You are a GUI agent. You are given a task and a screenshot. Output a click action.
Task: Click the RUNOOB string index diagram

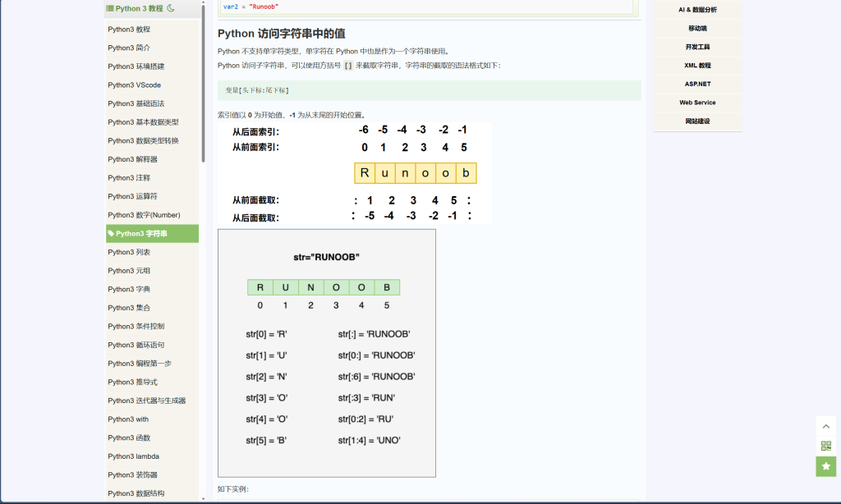tap(326, 353)
